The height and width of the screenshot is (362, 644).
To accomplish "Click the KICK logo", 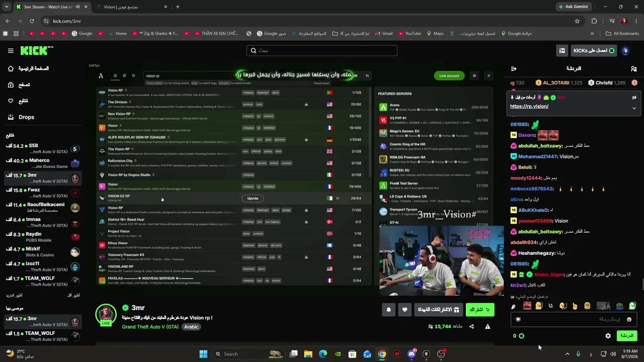I will (x=37, y=50).
